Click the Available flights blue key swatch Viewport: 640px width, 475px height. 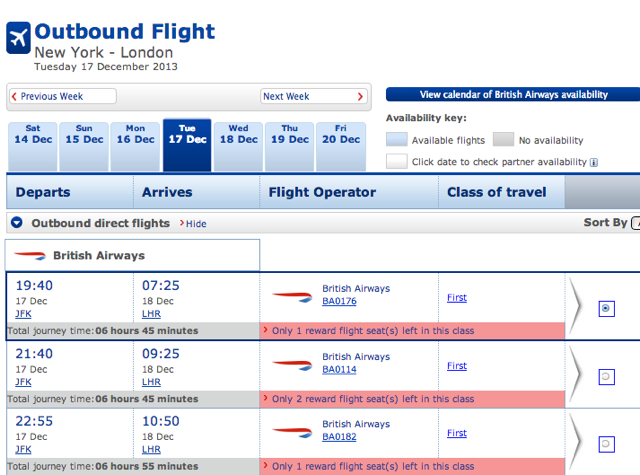(x=397, y=139)
